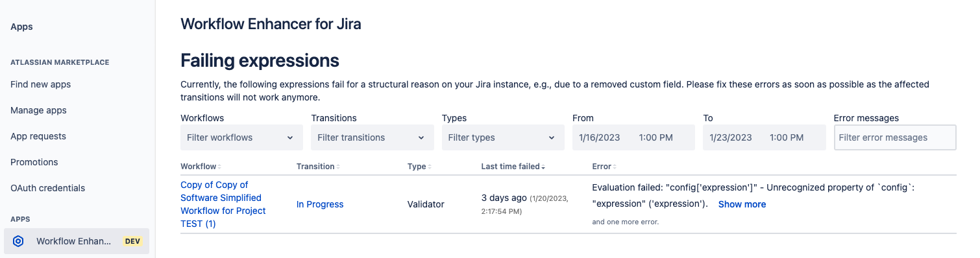
Task: Click the From date field 1/16/2023
Action: (x=600, y=137)
